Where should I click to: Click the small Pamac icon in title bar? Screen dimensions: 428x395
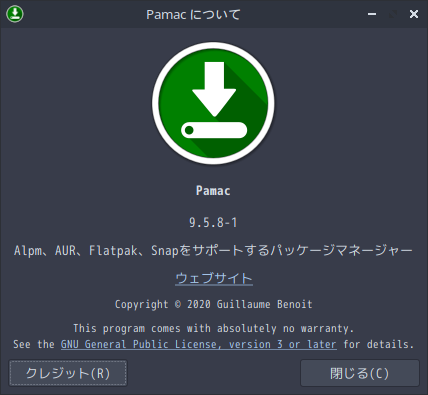pyautogui.click(x=15, y=14)
